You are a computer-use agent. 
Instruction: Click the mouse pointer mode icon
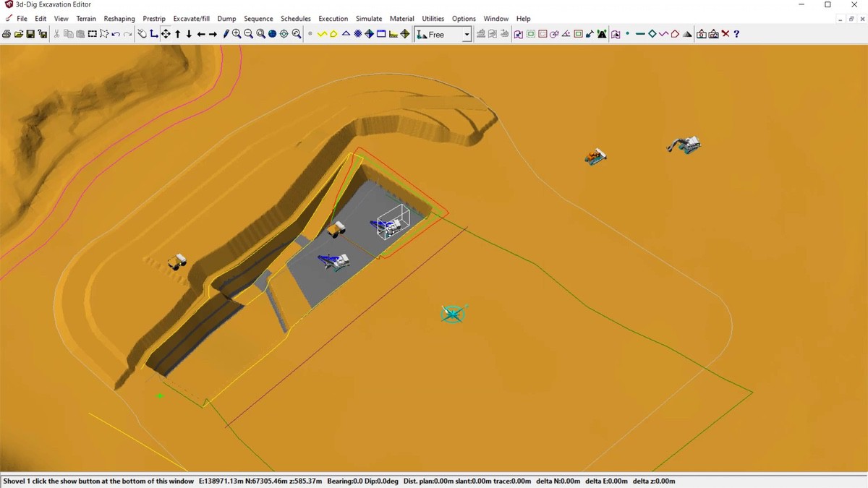pos(142,34)
